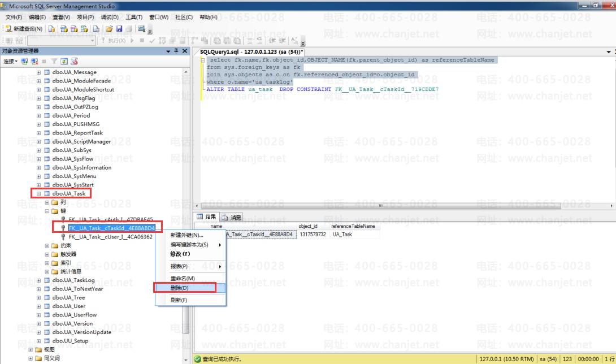Collapse the 键 folder under UA_Task
Viewport: 616px width, 364px height.
[47, 211]
